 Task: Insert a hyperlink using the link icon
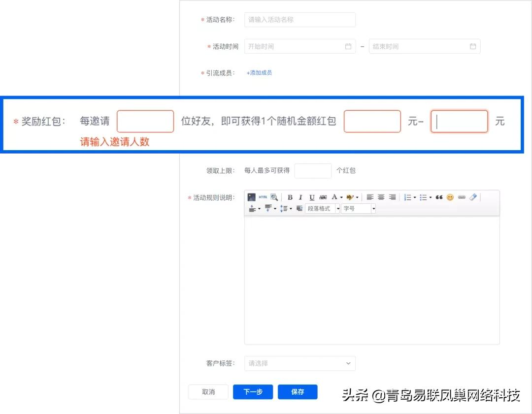click(x=462, y=197)
